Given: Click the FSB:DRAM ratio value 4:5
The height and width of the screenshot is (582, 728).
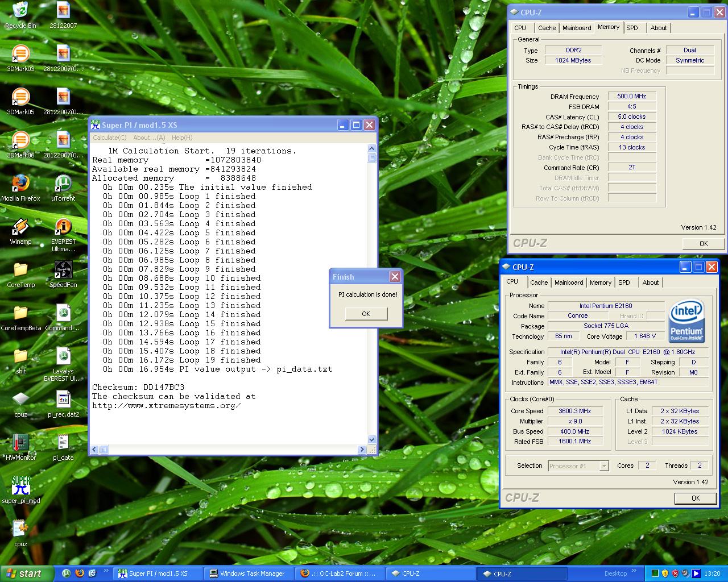Looking at the screenshot, I should [x=632, y=106].
